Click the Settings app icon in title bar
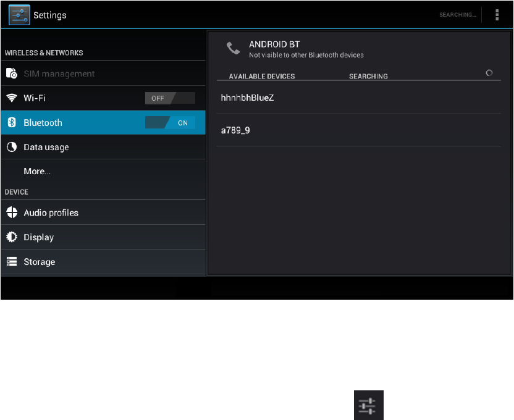 [x=19, y=15]
